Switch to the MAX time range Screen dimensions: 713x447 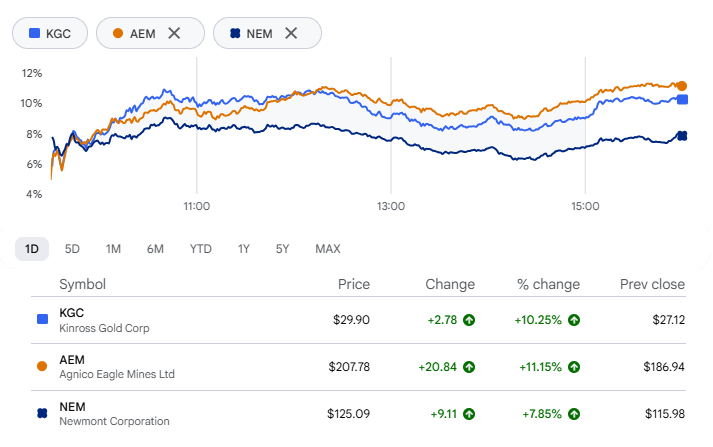(x=328, y=249)
